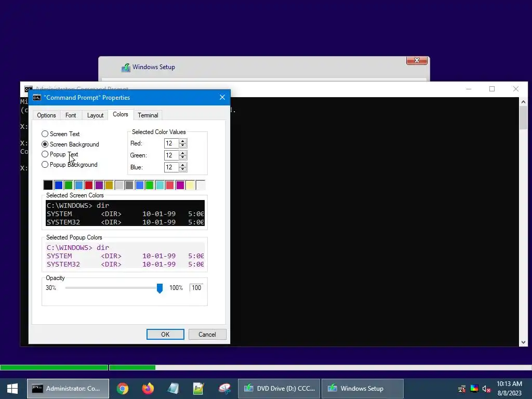
Task: Click the muted volume tray icon
Action: coord(486,389)
